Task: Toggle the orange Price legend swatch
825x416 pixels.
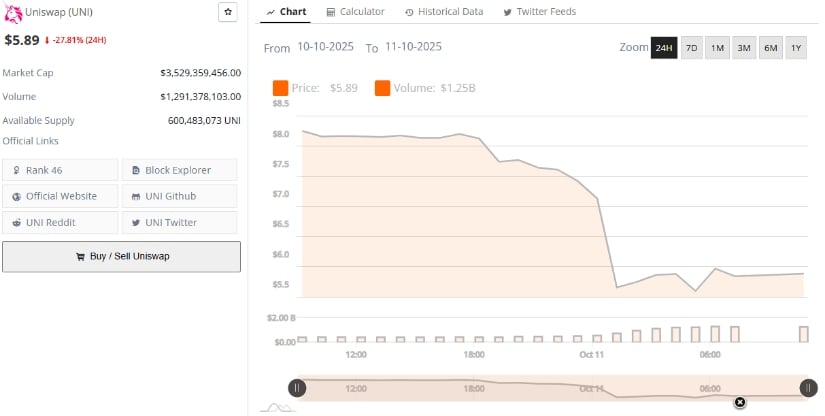Action: (280, 88)
